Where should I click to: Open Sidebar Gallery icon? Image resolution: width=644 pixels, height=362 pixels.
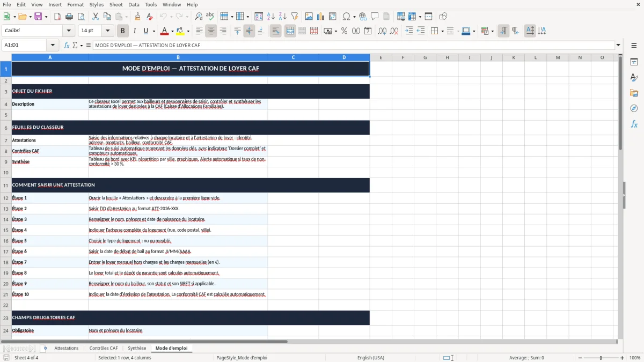634,93
